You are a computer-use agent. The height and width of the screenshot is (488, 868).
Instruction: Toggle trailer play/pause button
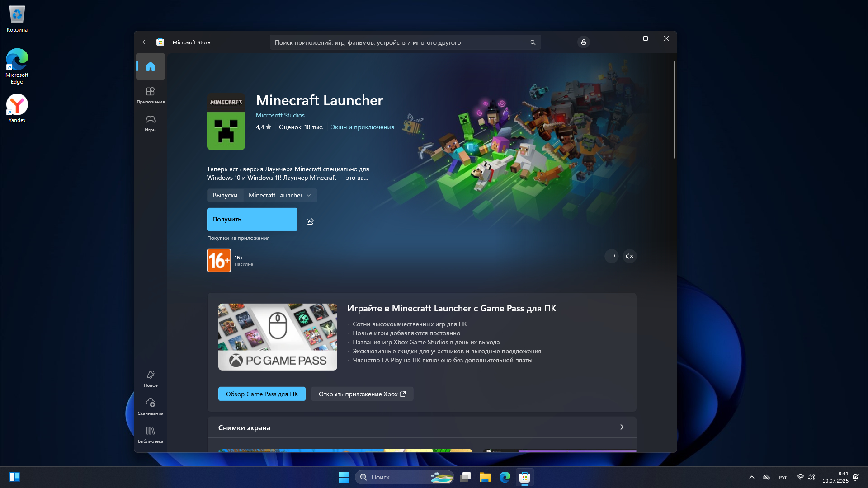612,256
